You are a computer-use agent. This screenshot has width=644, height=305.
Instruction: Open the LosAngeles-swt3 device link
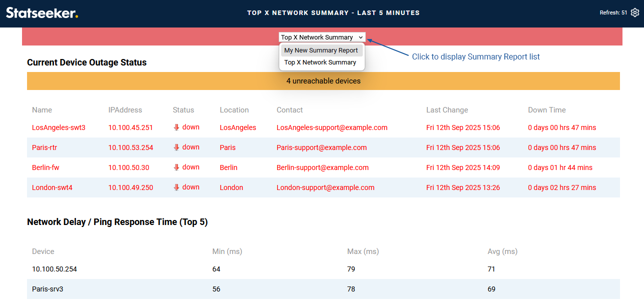[59, 127]
